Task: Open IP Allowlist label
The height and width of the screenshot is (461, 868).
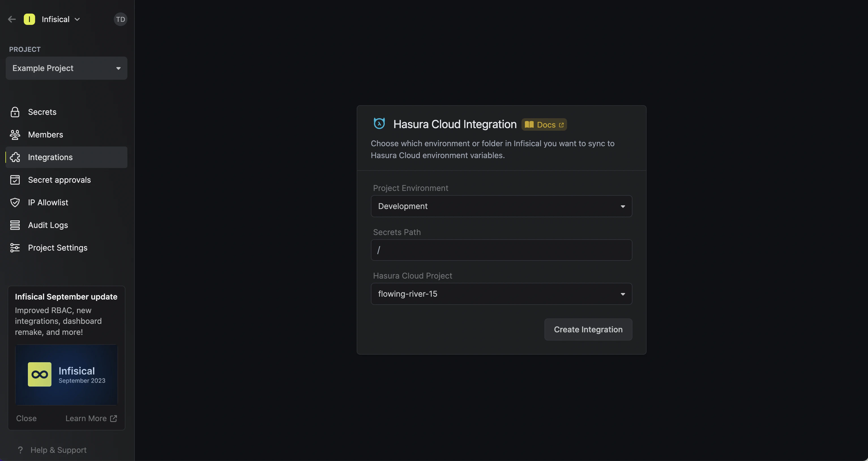Action: (x=48, y=203)
